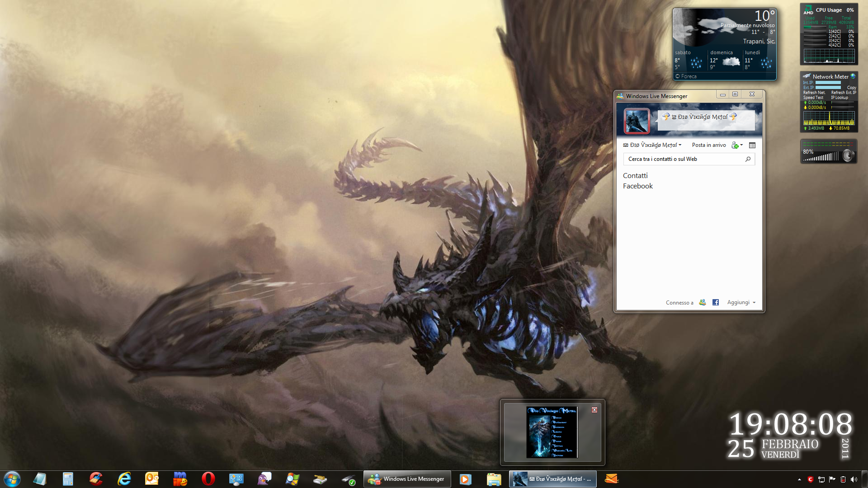Open Windows Explorer folder icon on the taskbar
Viewport: 868px width, 488px height.
click(494, 479)
